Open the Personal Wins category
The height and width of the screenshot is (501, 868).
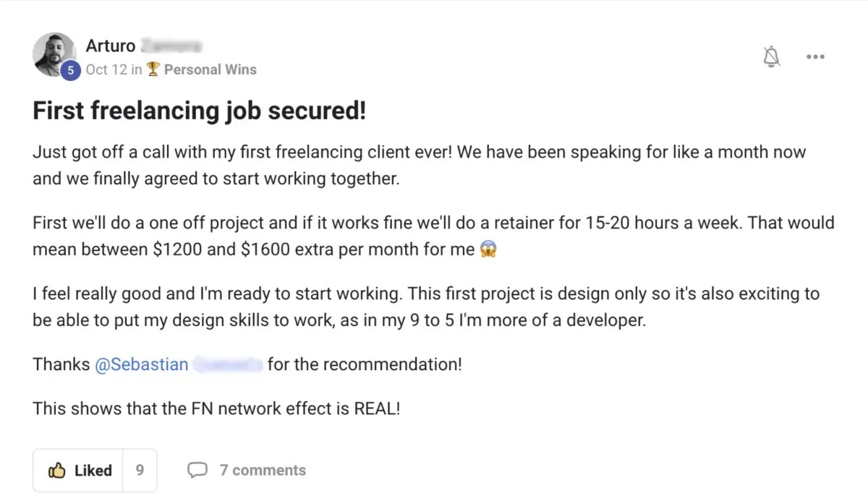point(210,69)
